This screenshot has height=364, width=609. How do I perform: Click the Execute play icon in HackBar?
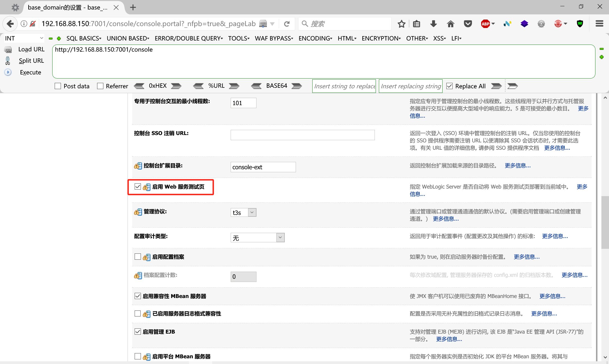pos(8,72)
